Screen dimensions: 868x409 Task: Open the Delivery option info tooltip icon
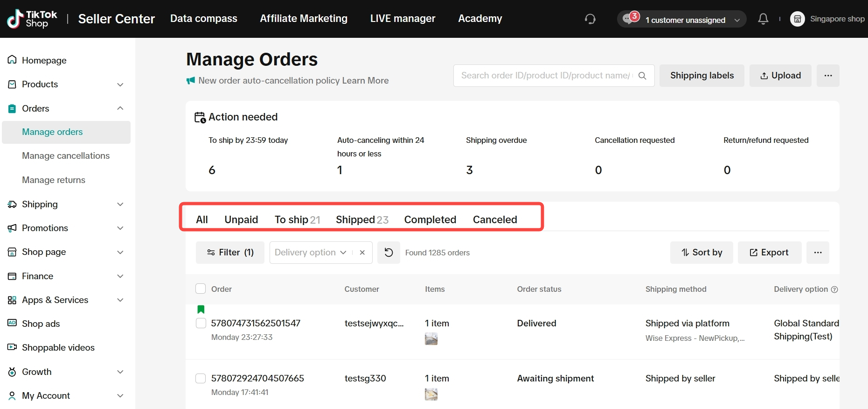click(x=834, y=289)
